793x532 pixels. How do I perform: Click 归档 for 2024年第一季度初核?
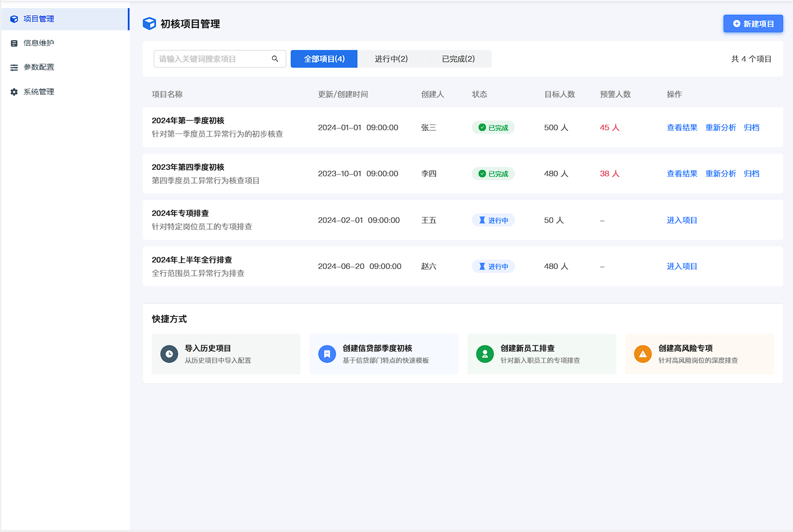(x=751, y=128)
